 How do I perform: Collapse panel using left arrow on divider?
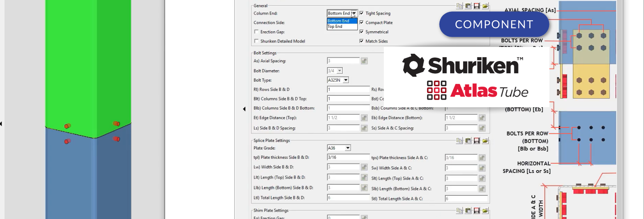pos(244,109)
